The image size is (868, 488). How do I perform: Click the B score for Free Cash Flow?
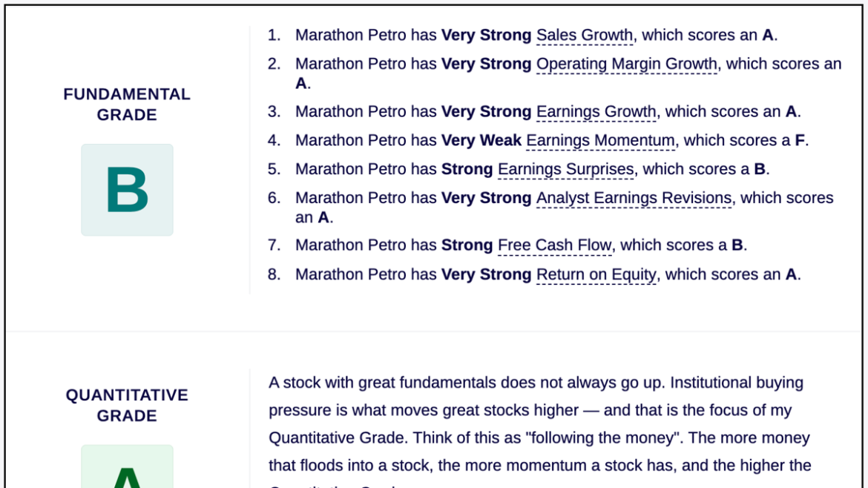(x=737, y=245)
